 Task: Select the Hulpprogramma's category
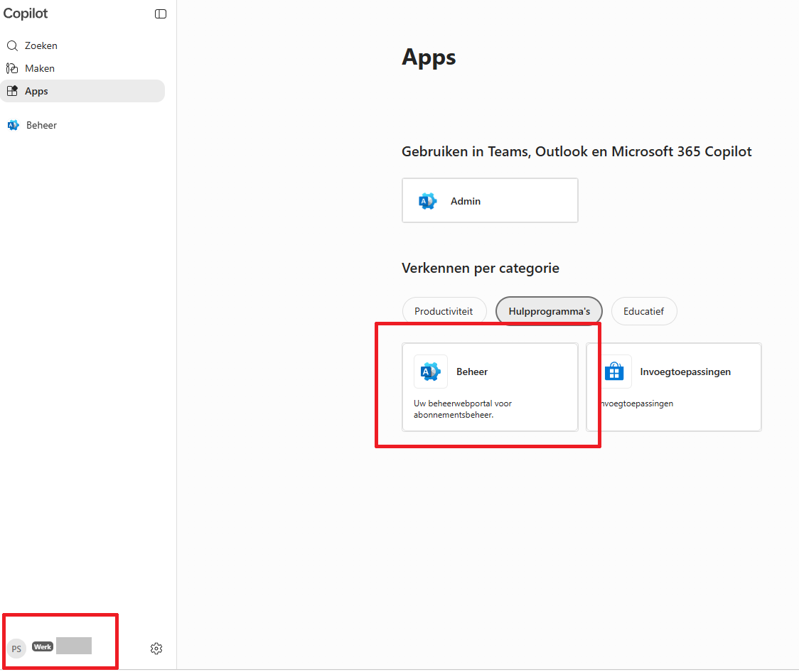click(x=549, y=311)
